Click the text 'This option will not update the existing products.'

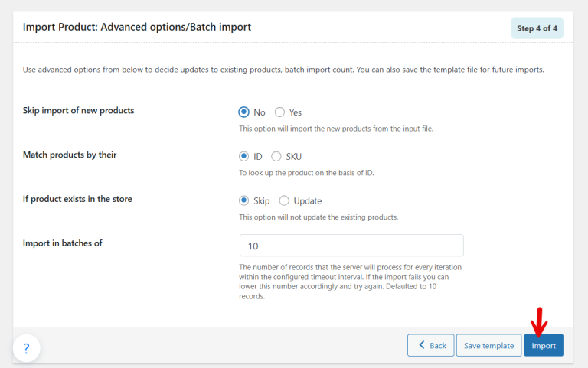point(318,217)
